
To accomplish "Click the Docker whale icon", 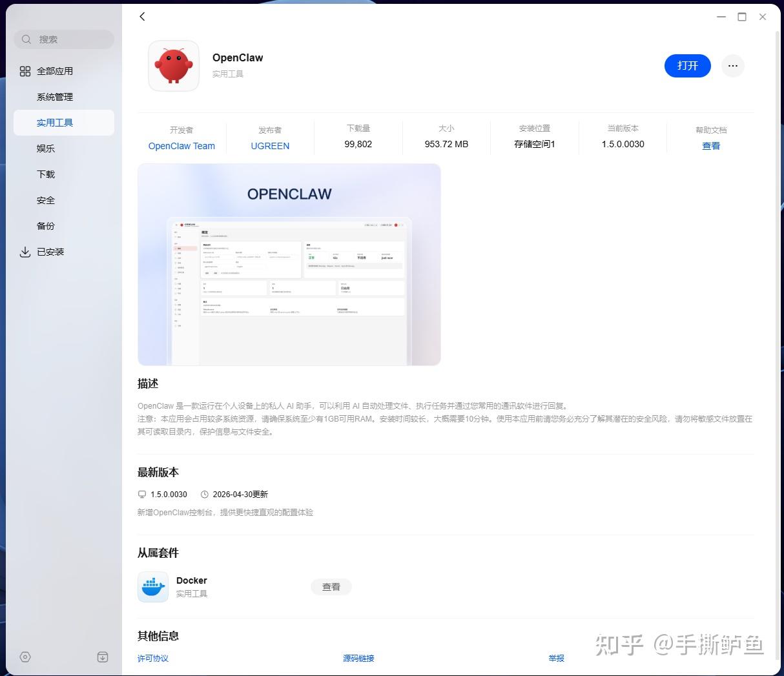I will pos(153,587).
